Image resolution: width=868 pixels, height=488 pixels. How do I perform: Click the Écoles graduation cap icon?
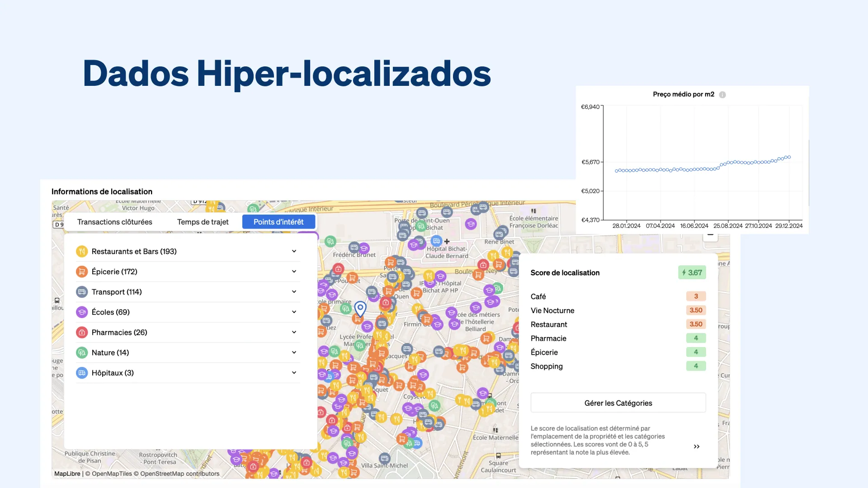[82, 312]
